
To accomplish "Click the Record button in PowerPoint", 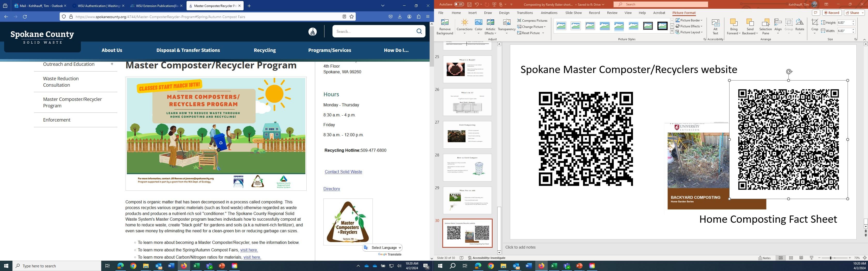I will (x=832, y=13).
